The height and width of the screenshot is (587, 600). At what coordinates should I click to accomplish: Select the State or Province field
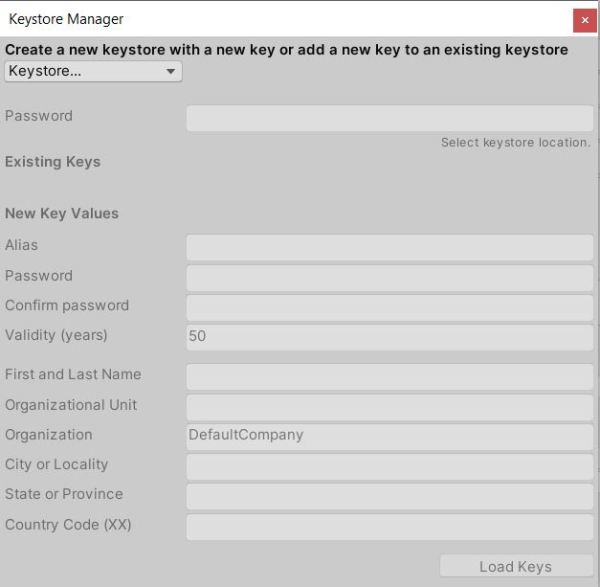[x=389, y=496]
